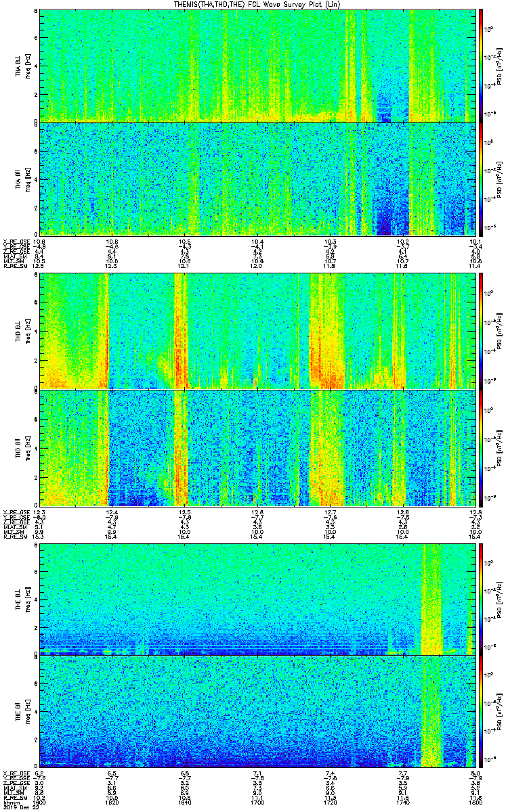
Task: Click the THE B⊥ PSD color bar
Action: [482, 598]
